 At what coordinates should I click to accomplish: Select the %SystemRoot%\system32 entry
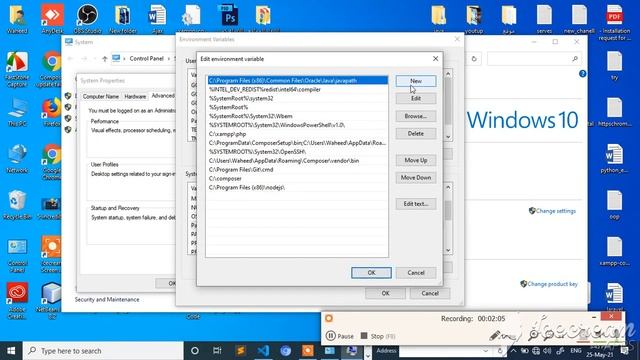(x=297, y=98)
